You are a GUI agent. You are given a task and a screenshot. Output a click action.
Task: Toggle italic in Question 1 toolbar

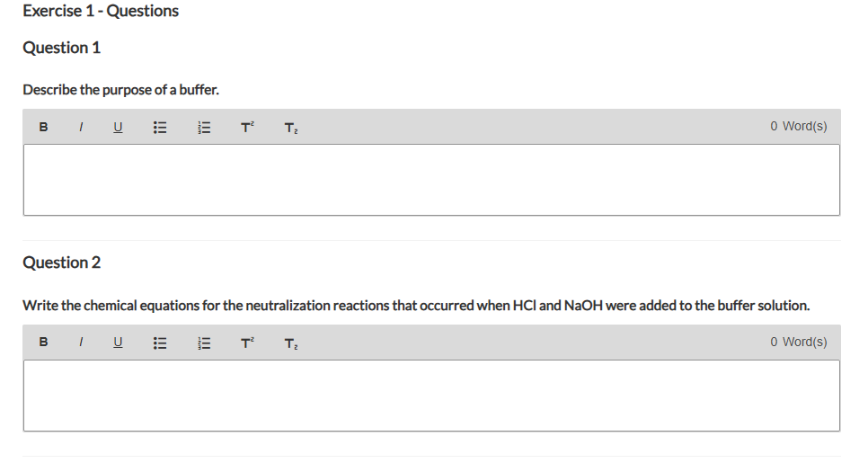click(81, 128)
